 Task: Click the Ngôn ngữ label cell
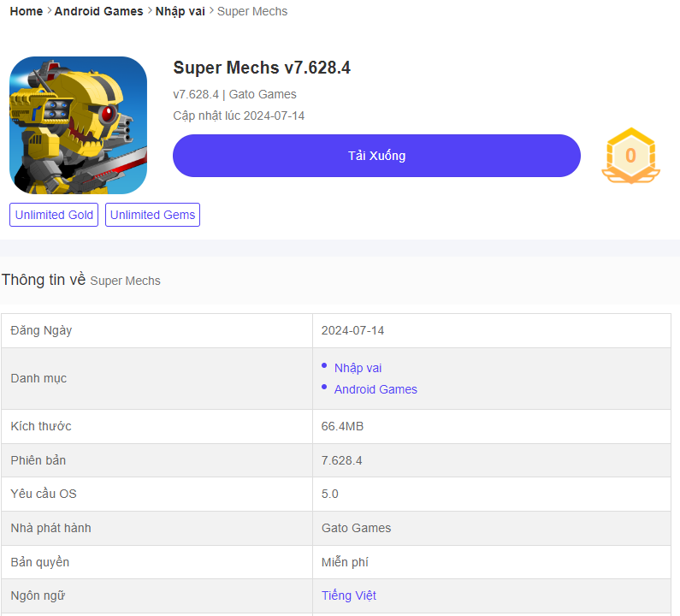(157, 595)
